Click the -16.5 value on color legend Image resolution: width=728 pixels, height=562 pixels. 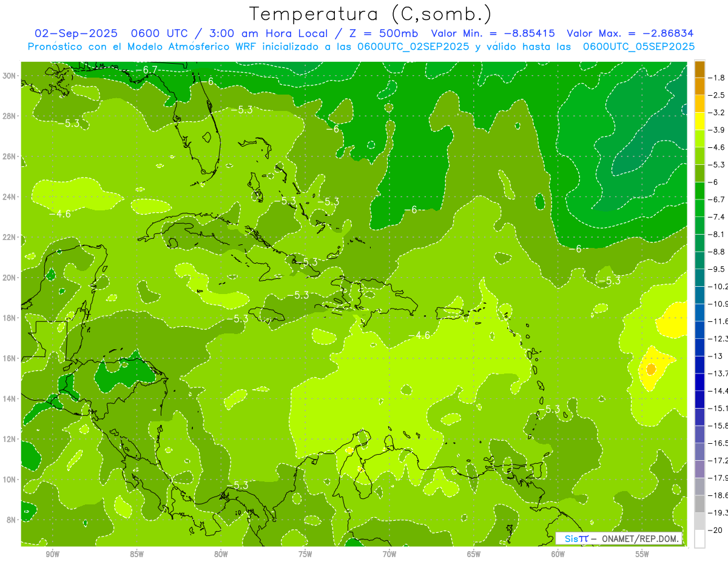[x=718, y=443]
